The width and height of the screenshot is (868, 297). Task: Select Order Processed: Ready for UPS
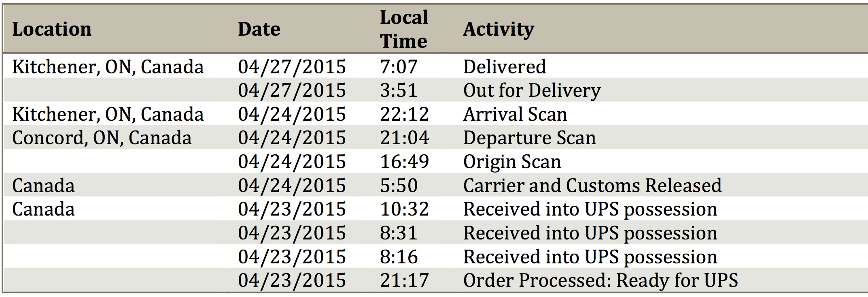601,280
